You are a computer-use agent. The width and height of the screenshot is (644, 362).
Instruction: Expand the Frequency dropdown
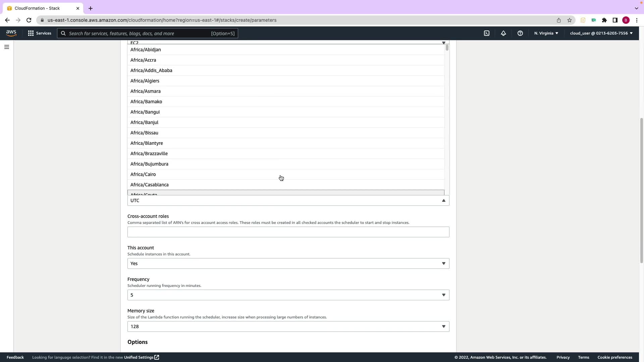tap(288, 295)
